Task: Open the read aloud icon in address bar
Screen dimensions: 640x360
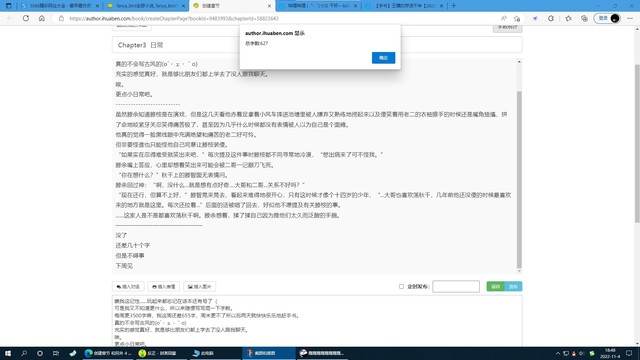Action: coord(504,18)
